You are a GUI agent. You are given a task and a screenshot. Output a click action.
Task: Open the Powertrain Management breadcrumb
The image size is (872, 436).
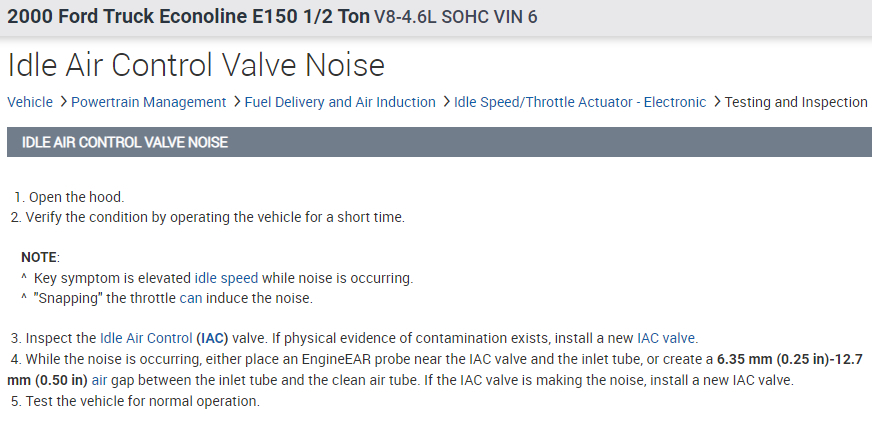(149, 102)
